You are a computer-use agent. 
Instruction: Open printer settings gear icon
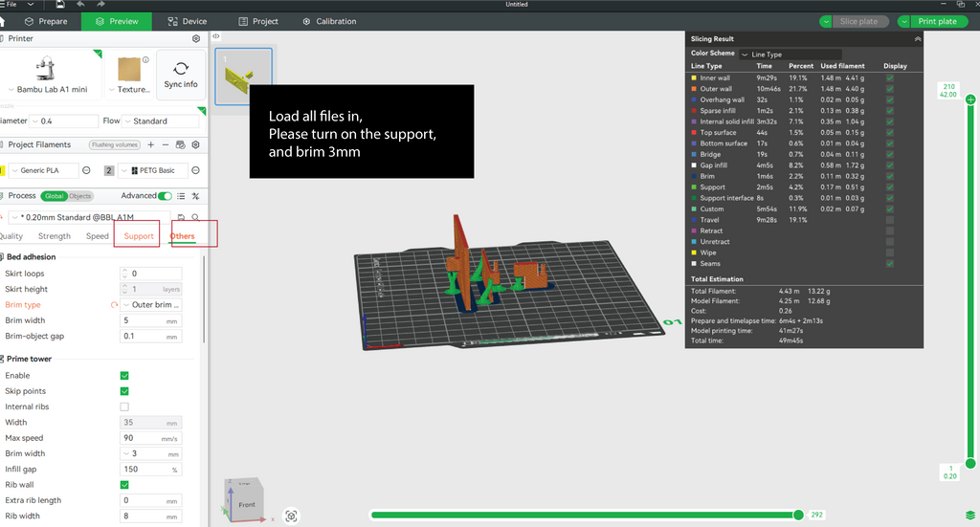pyautogui.click(x=196, y=39)
